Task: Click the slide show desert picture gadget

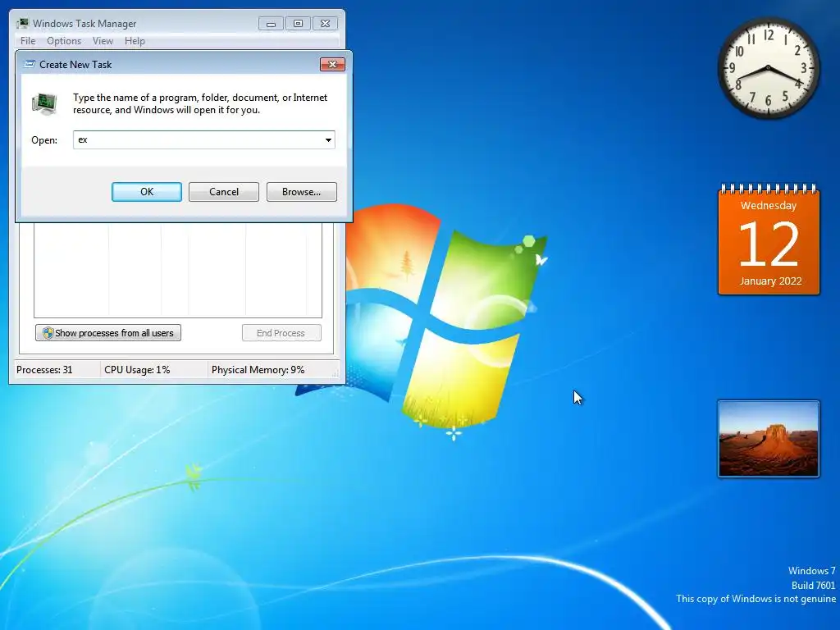Action: (x=768, y=438)
